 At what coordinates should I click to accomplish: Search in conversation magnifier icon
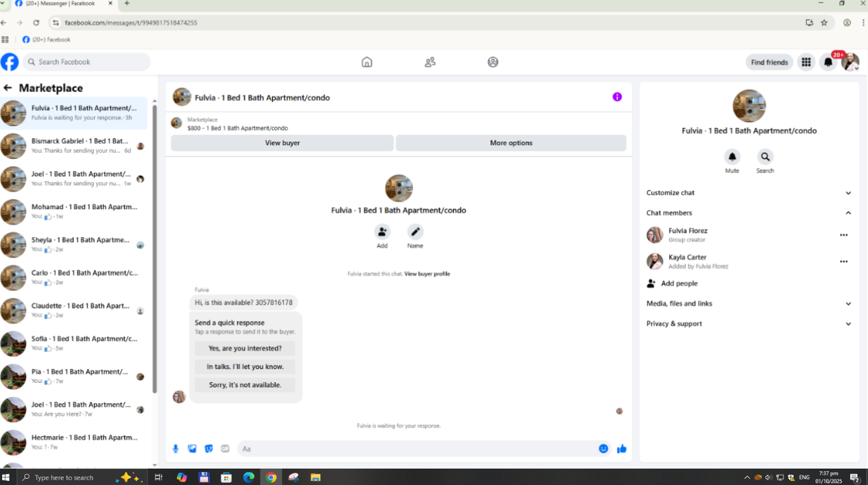pos(765,157)
